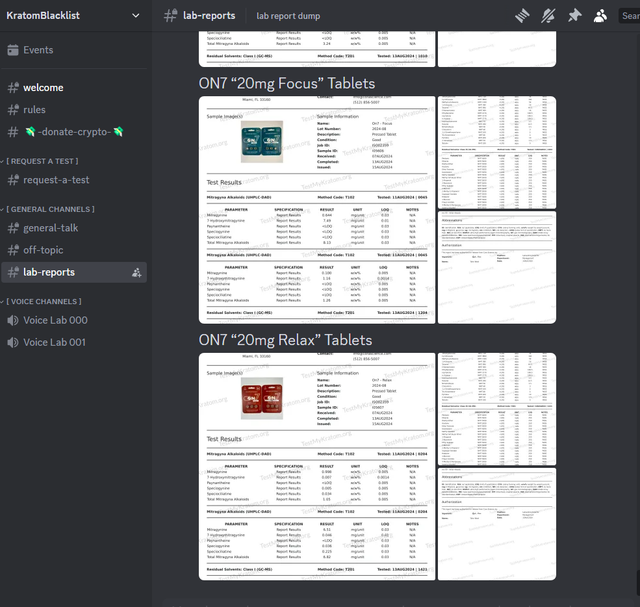Click the off-topic channel hash icon
Viewport: 640px width, 607px height.
[x=13, y=250]
